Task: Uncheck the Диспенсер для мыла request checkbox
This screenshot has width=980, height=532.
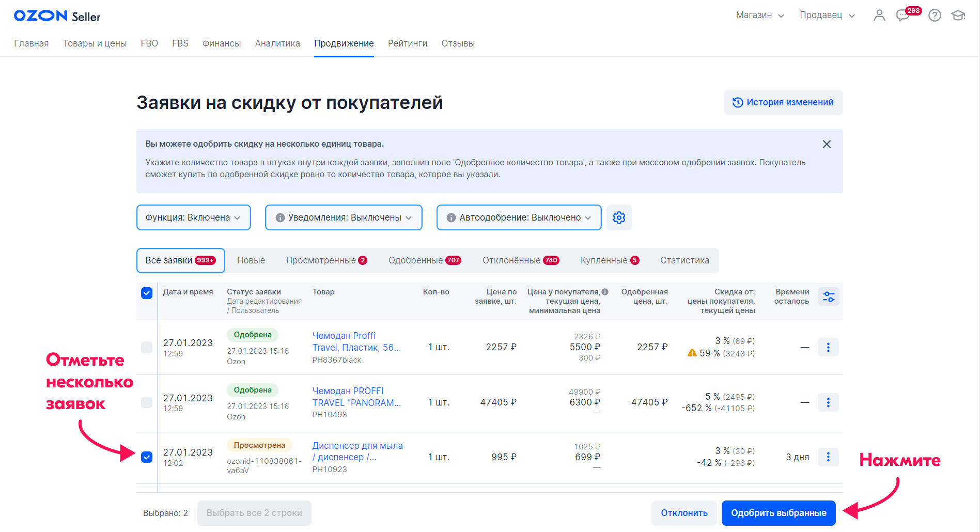Action: (x=147, y=457)
